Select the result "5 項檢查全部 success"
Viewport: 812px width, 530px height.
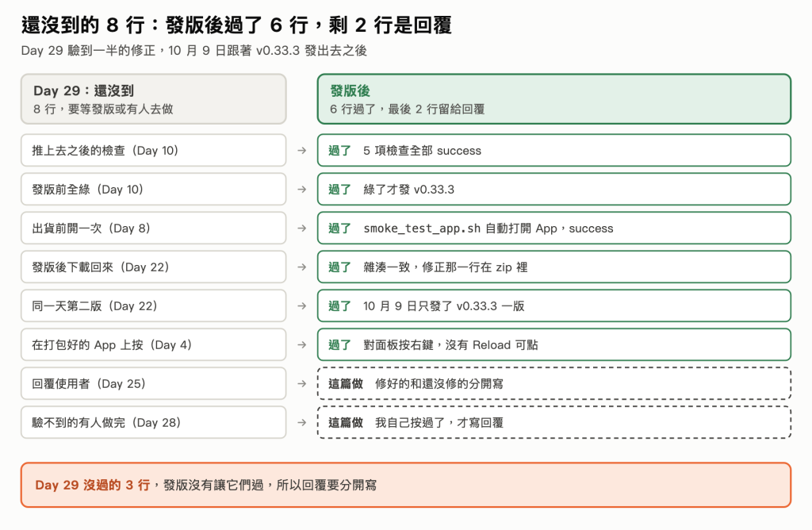pos(554,150)
